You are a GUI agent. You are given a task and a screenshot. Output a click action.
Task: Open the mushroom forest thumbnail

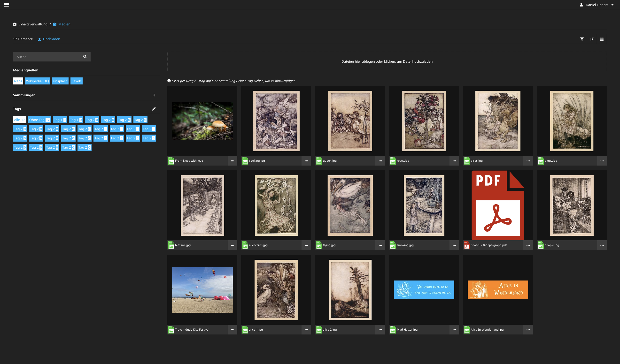point(202,121)
